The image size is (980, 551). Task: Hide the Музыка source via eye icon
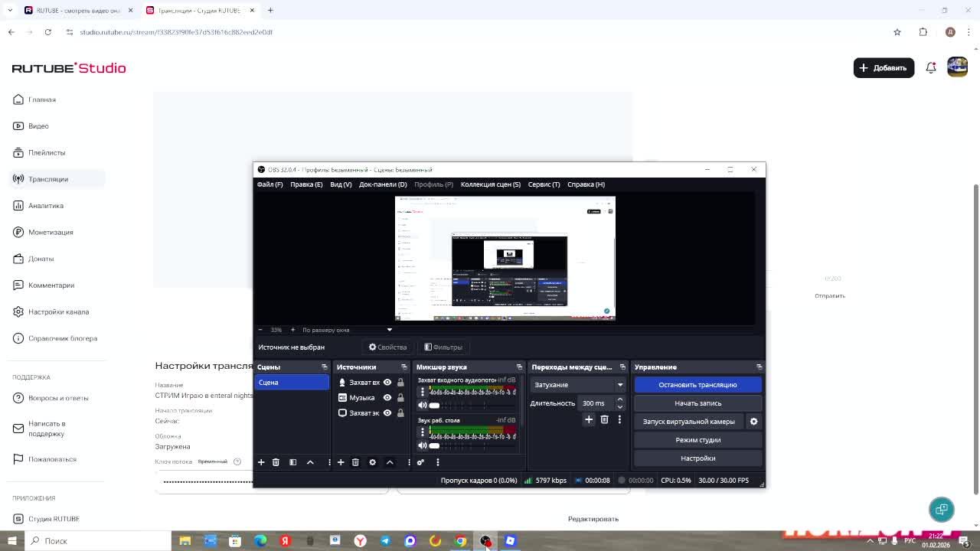point(387,398)
